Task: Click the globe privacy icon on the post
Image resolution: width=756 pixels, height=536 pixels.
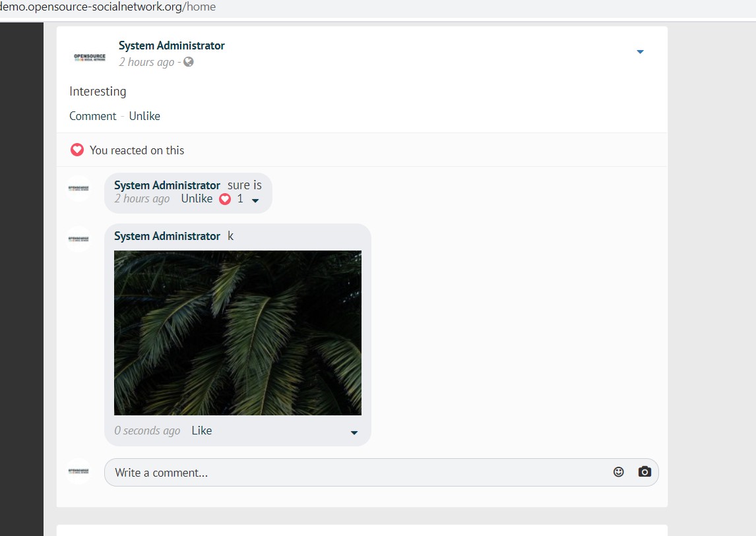Action: 189,62
